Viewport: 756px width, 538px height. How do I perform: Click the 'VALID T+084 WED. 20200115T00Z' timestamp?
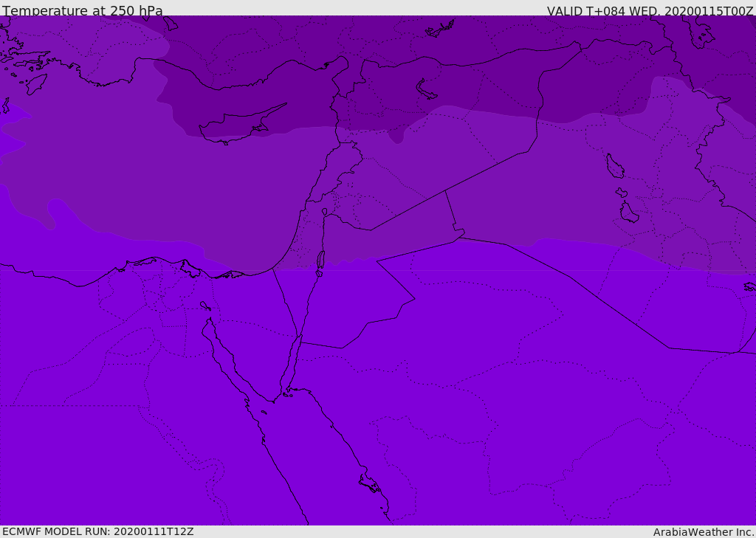[x=650, y=10]
